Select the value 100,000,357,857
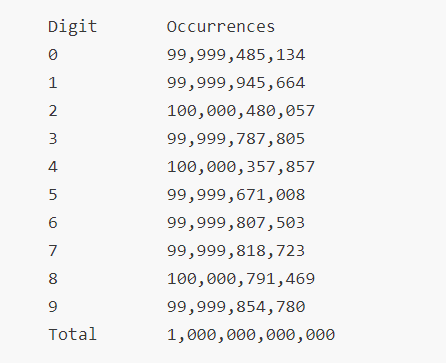The image size is (446, 363). 241,167
